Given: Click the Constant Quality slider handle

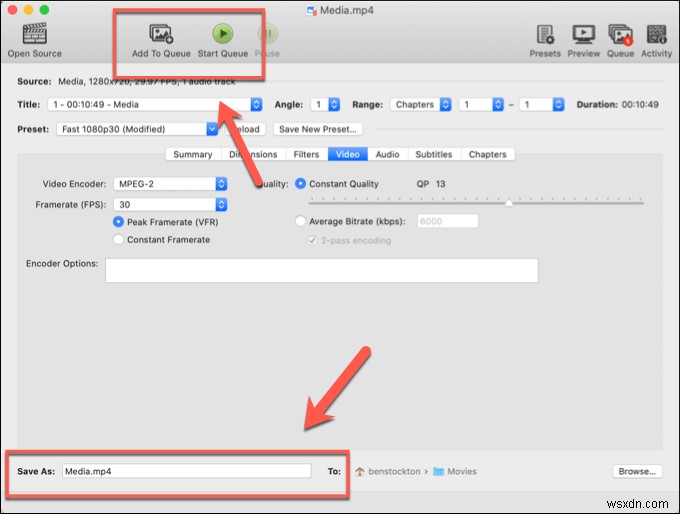Looking at the screenshot, I should [x=509, y=203].
